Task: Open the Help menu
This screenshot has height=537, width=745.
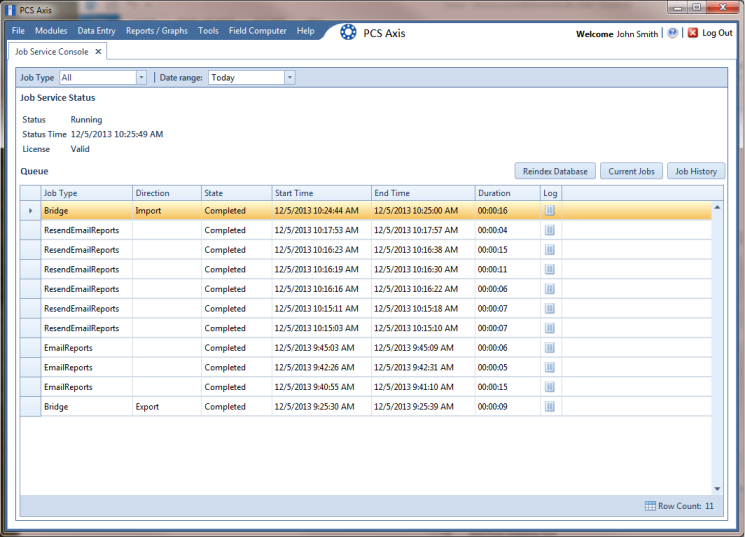Action: (x=306, y=30)
